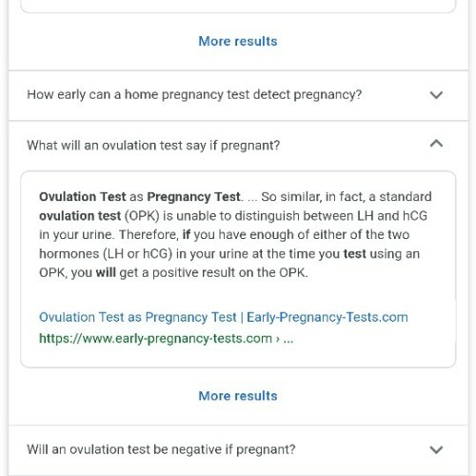Click the green early-pregnancy-tests.com URL

(x=155, y=339)
